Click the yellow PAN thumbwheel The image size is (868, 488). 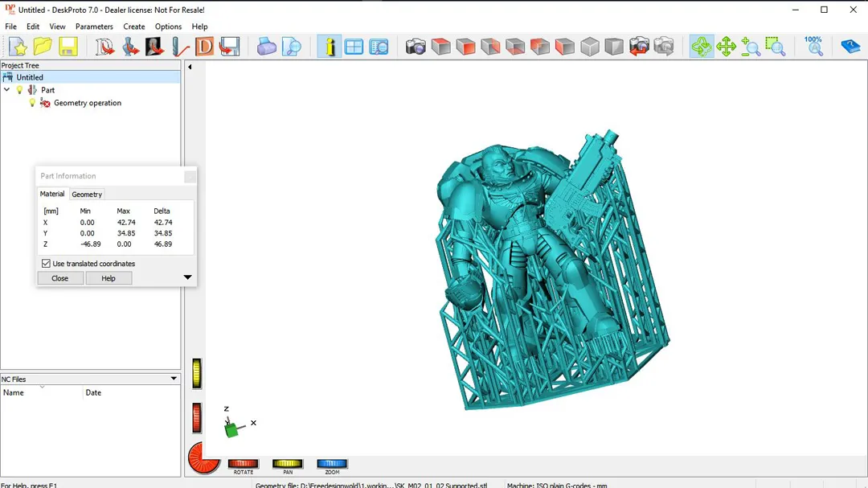(287, 464)
